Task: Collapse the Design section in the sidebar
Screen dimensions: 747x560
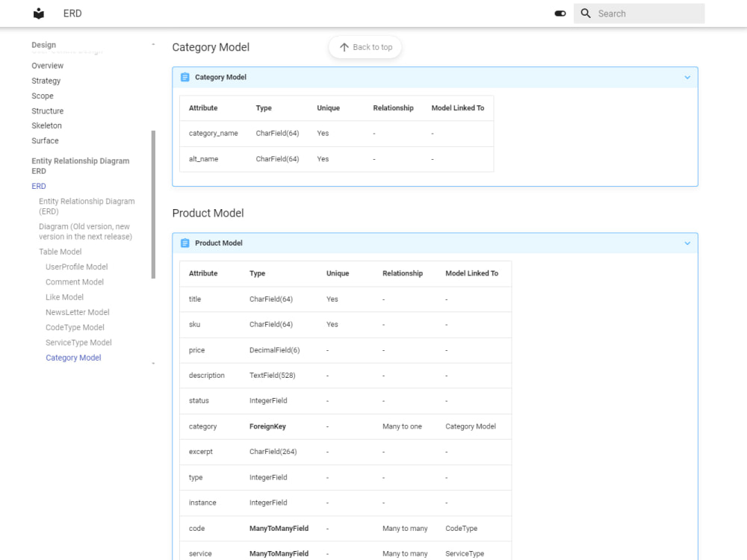Action: pos(154,43)
